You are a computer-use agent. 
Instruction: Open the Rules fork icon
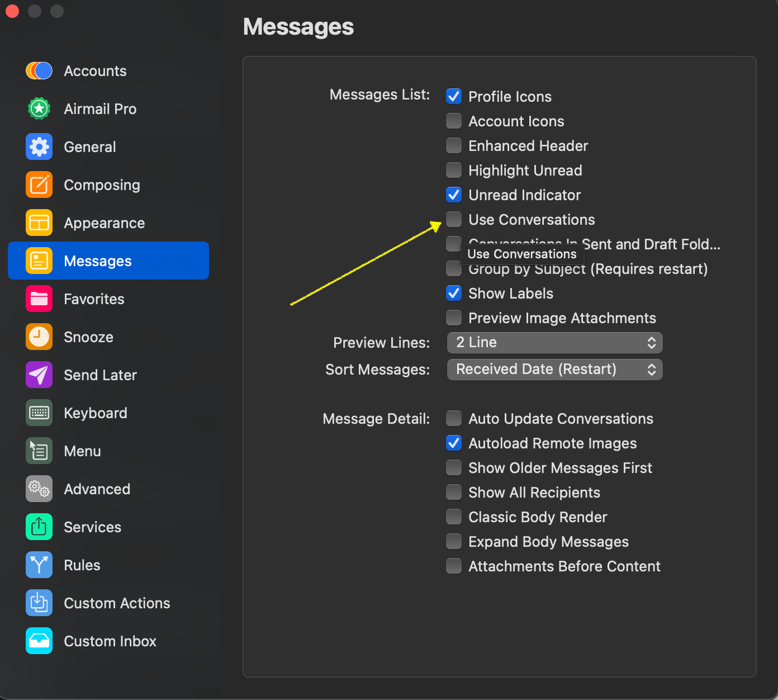[x=39, y=565]
